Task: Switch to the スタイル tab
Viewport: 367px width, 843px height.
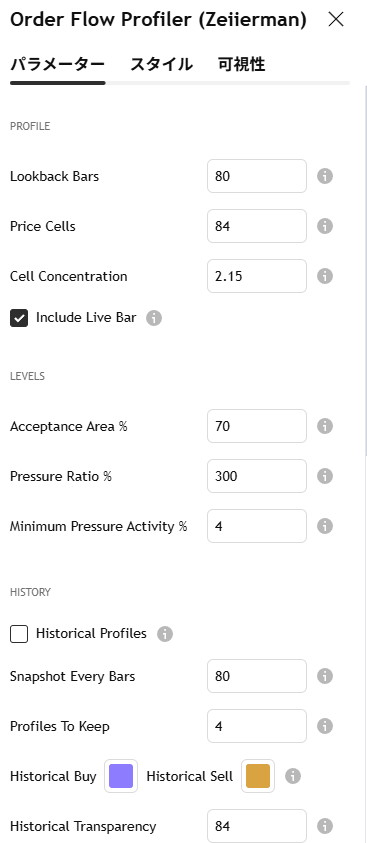Action: 161,65
